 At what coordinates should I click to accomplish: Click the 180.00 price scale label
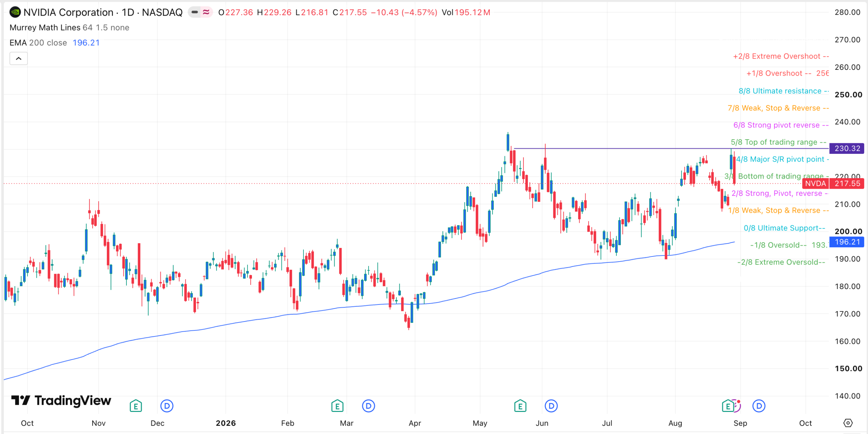847,287
